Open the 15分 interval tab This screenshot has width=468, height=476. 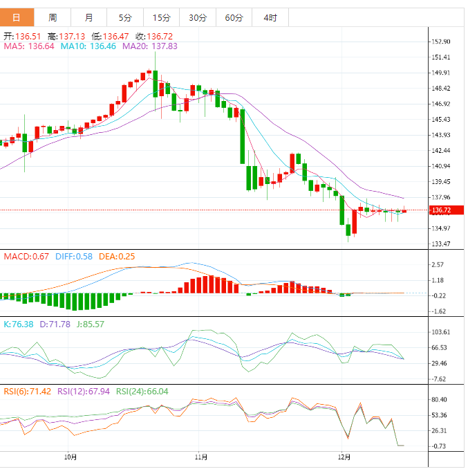(x=161, y=17)
